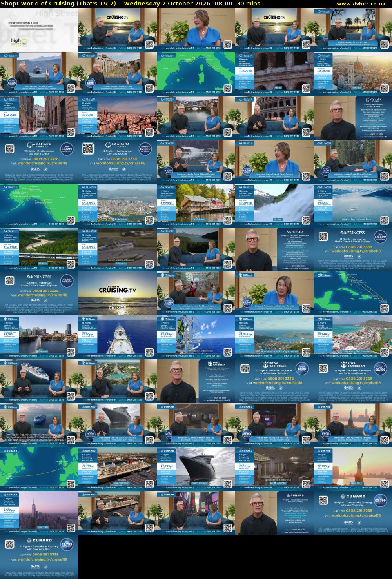Select the "Shop: World of Cruising (That's TV 2)" title

(x=59, y=4)
